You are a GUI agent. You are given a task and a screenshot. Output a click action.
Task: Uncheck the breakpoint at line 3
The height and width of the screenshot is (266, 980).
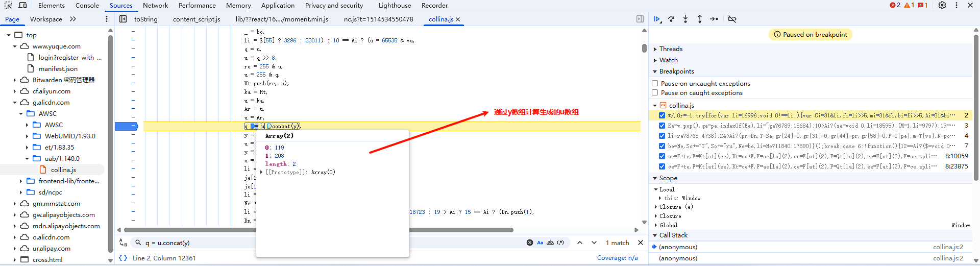(662, 126)
